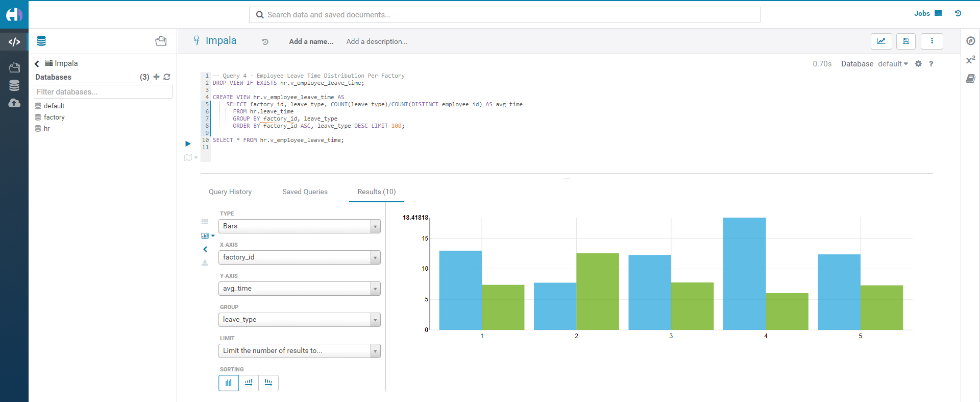Open the more options vertical dots menu
The height and width of the screenshot is (402, 980).
[932, 41]
